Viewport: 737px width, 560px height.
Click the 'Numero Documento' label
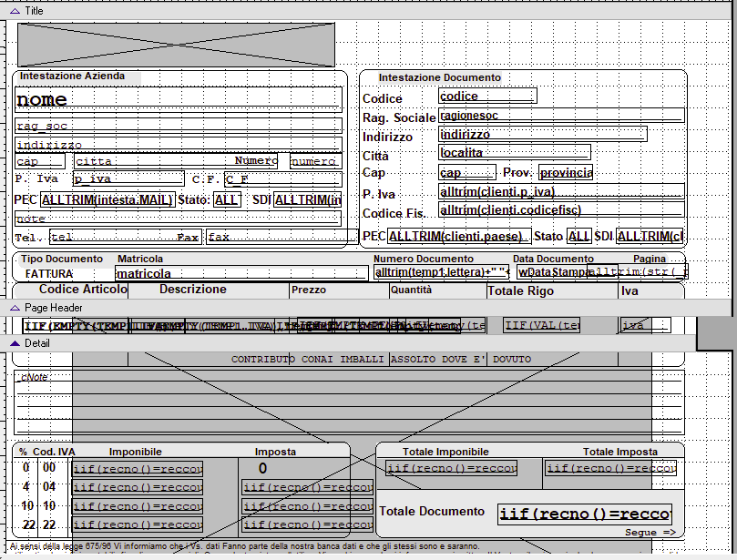coord(424,259)
